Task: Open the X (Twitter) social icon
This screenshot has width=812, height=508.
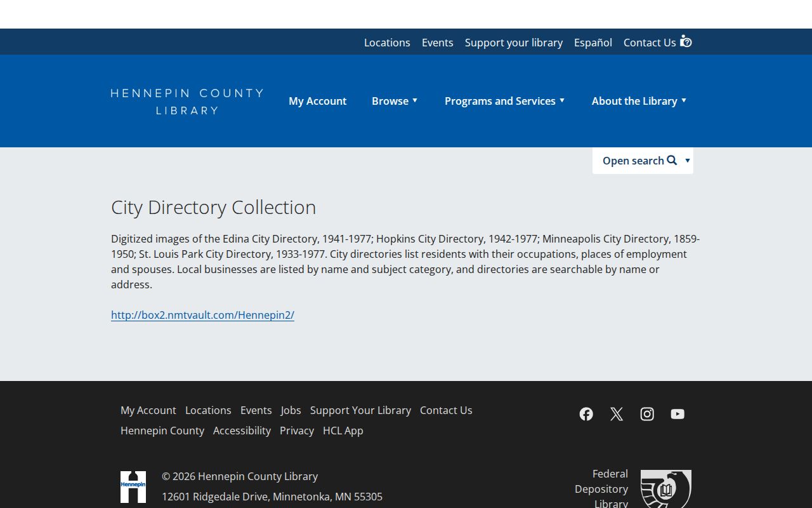Action: pos(617,414)
